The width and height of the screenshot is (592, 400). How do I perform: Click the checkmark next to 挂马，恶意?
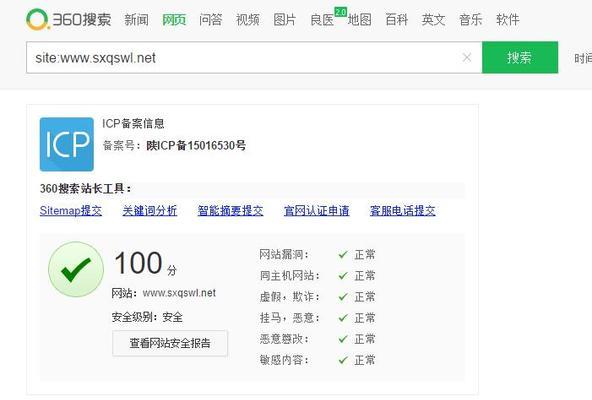pyautogui.click(x=343, y=318)
